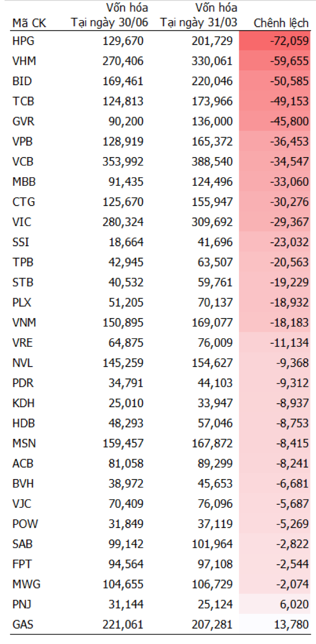The width and height of the screenshot is (316, 644).
Task: Click the NVL ticker cell
Action: (x=22, y=363)
